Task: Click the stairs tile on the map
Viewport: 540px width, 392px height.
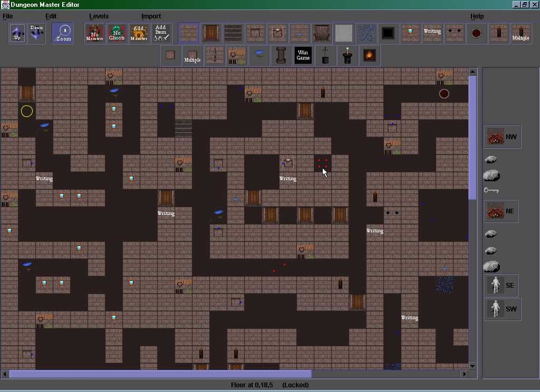Action: [183, 129]
